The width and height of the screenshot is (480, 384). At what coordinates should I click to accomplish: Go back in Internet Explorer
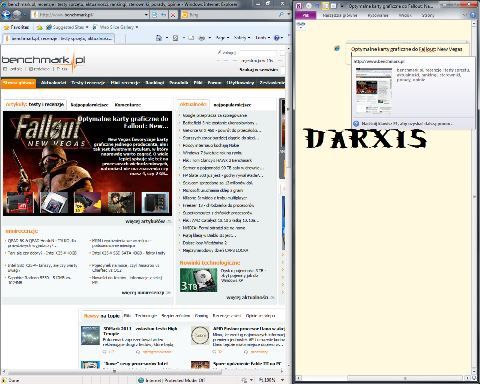(x=5, y=15)
